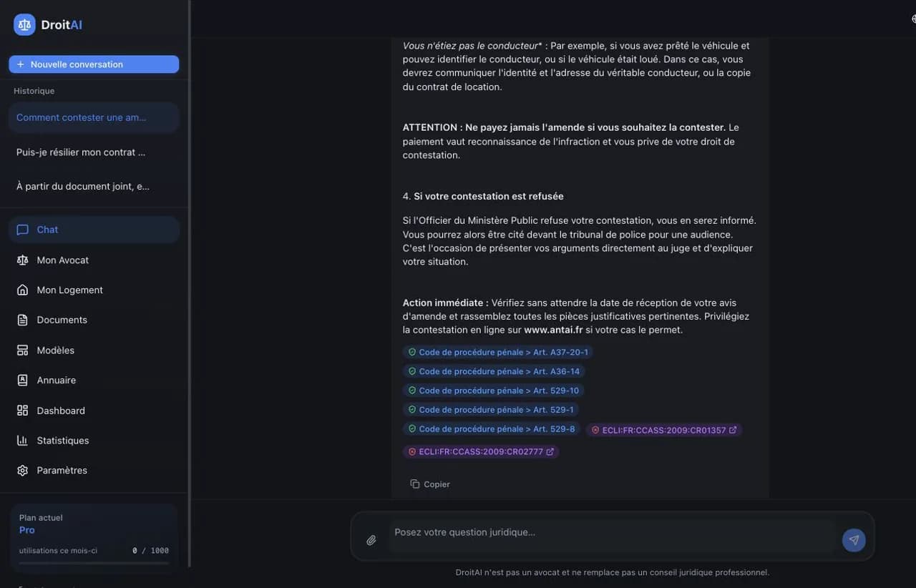This screenshot has height=588, width=916.
Task: Copy the answer with the Copier button
Action: 430,484
